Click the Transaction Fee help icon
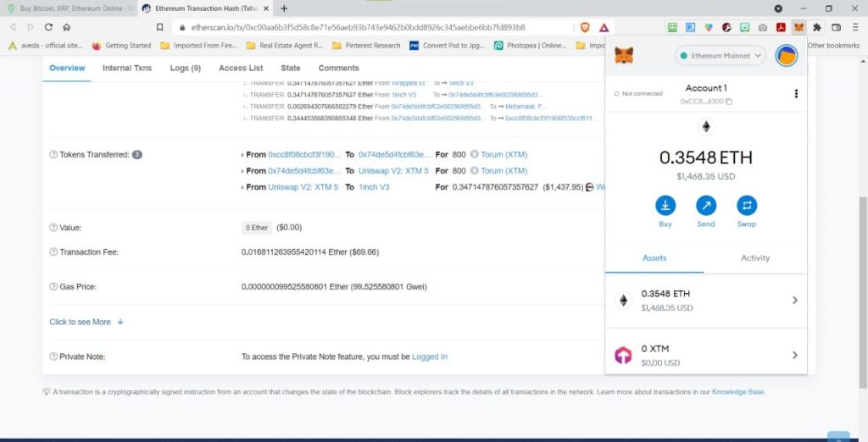Image resolution: width=868 pixels, height=442 pixels. [53, 251]
